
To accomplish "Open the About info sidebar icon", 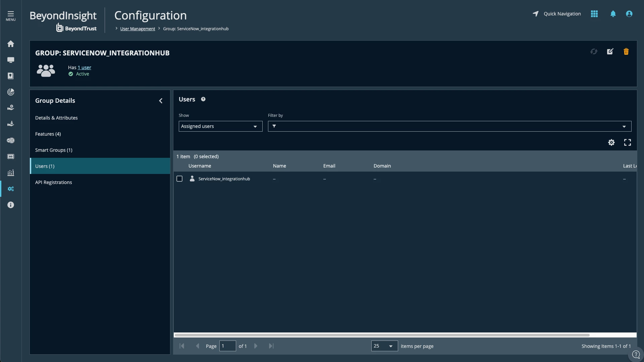I will coord(11,205).
